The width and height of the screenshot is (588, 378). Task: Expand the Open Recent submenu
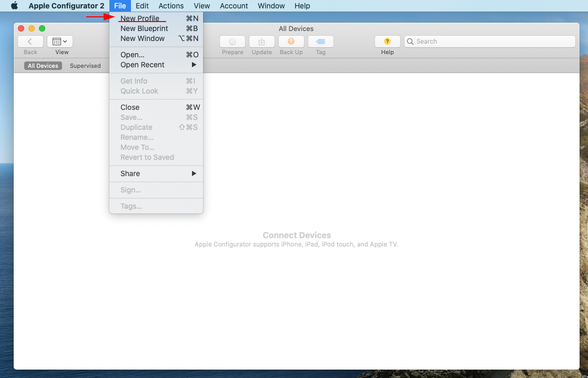coord(156,65)
